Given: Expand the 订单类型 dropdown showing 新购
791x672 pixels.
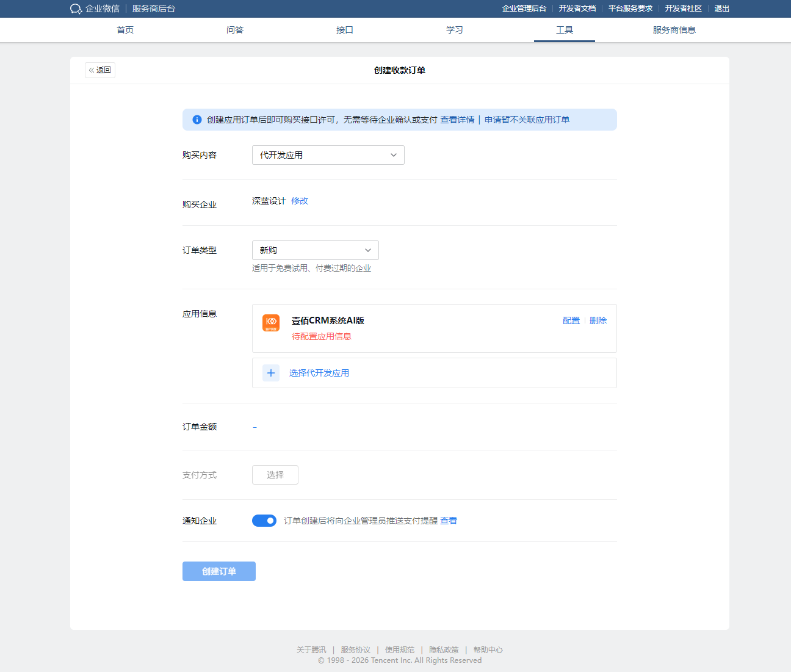Looking at the screenshot, I should click(315, 250).
